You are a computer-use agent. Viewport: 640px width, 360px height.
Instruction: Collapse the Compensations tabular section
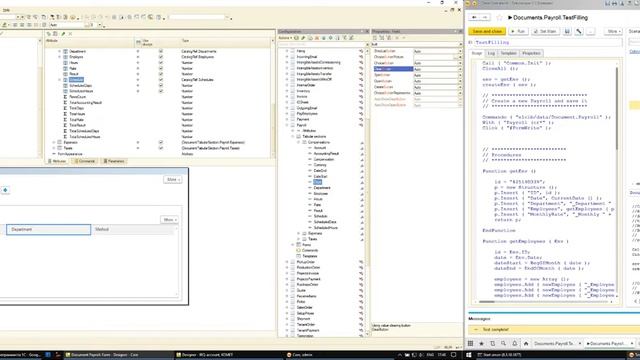click(x=298, y=142)
